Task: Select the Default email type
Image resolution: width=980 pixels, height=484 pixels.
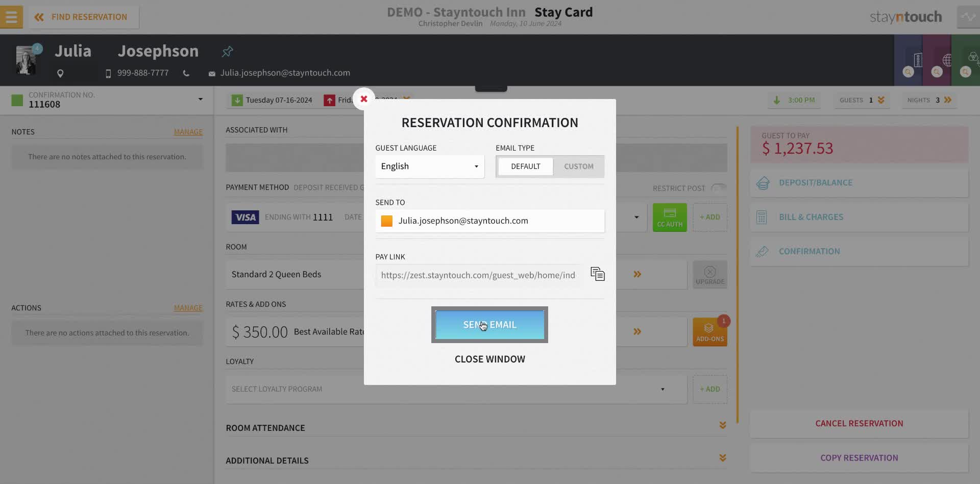Action: tap(525, 166)
